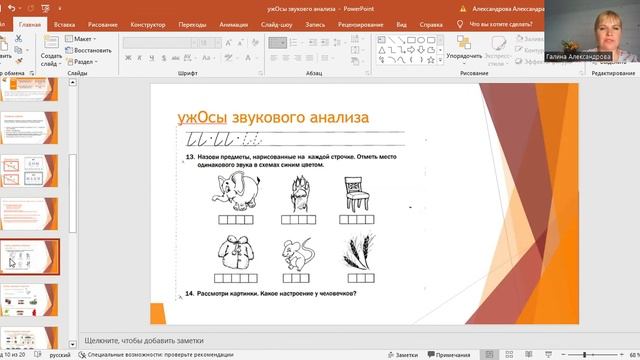Select the right arrow shape
640x360 pixels.
click(411, 50)
